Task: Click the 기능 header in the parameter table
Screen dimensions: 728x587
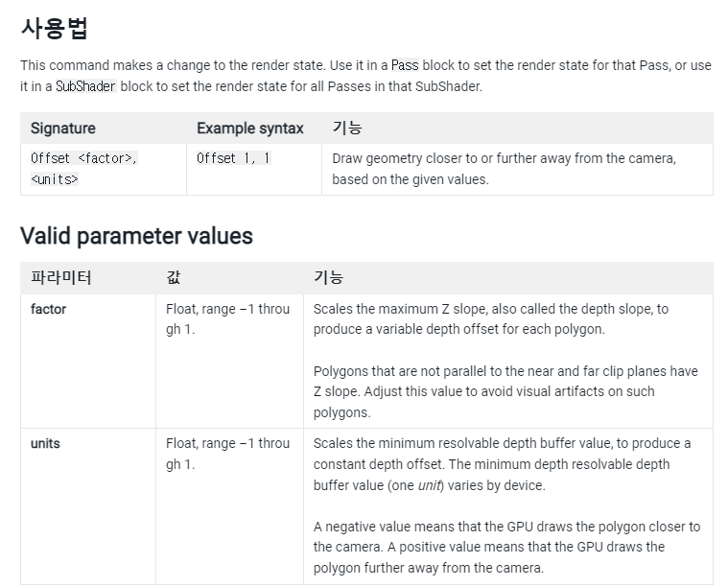Action: click(329, 278)
